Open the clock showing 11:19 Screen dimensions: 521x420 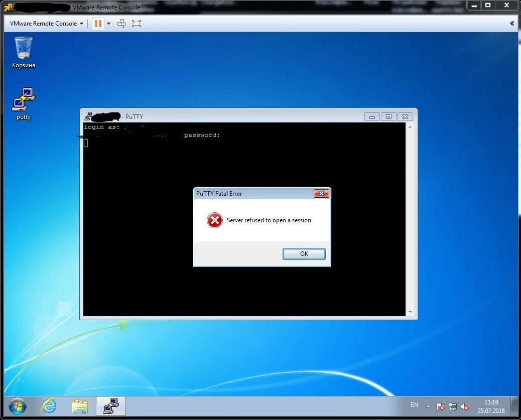(491, 406)
